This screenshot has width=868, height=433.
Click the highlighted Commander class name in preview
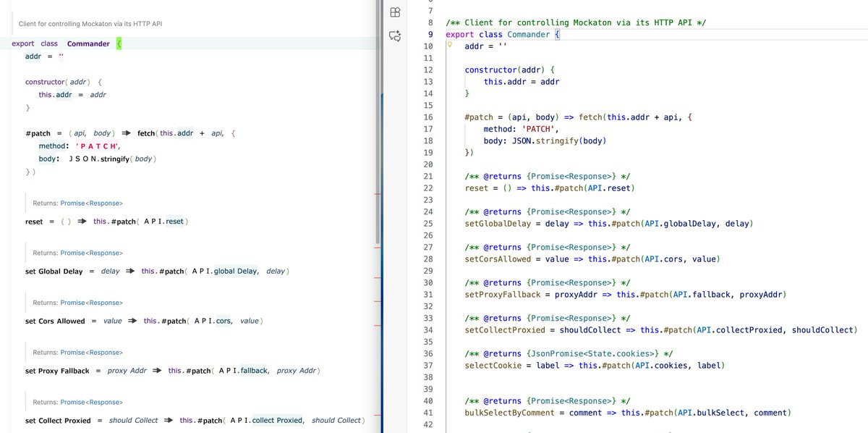tap(88, 43)
